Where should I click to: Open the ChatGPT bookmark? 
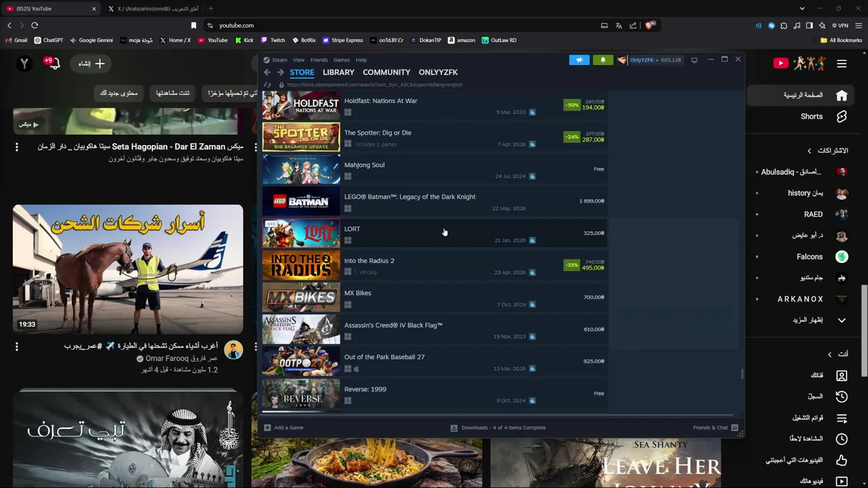pos(48,40)
